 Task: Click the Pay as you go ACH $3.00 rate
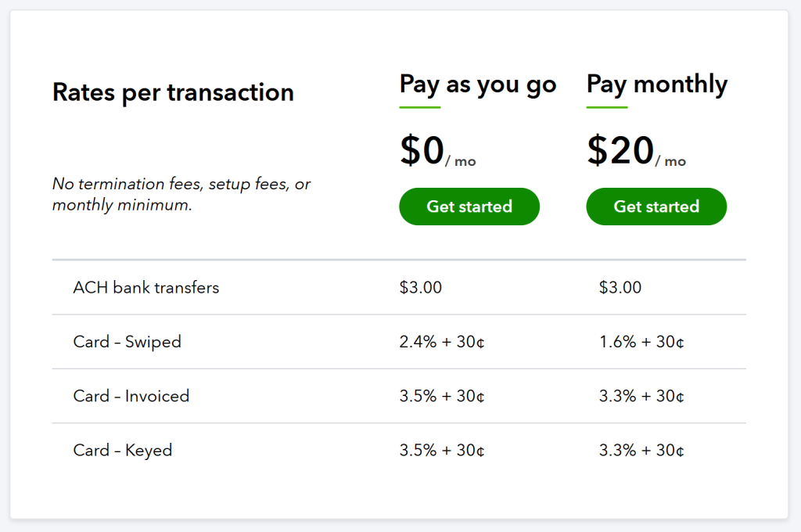click(421, 287)
